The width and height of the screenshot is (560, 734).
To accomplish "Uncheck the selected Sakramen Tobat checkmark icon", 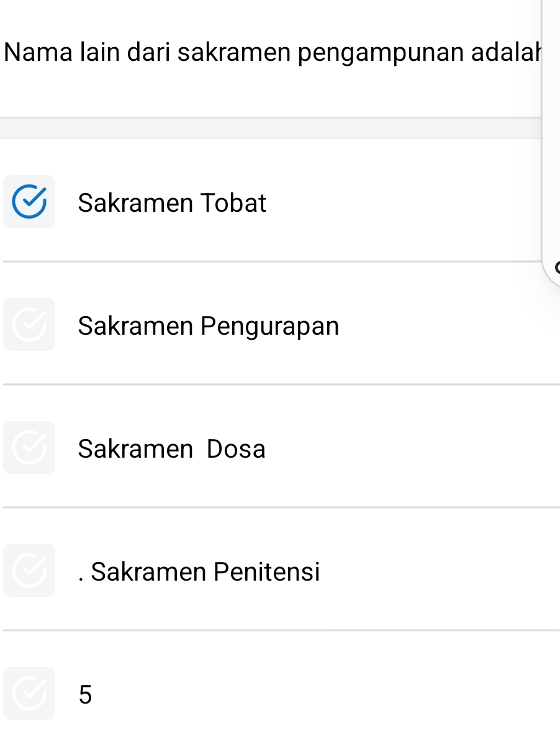I will [x=29, y=202].
